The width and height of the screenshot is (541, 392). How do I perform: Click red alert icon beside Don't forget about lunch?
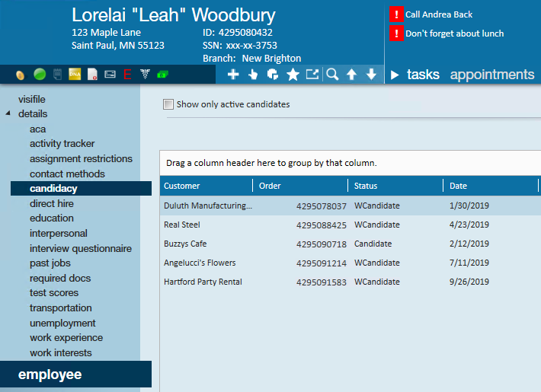pos(396,33)
